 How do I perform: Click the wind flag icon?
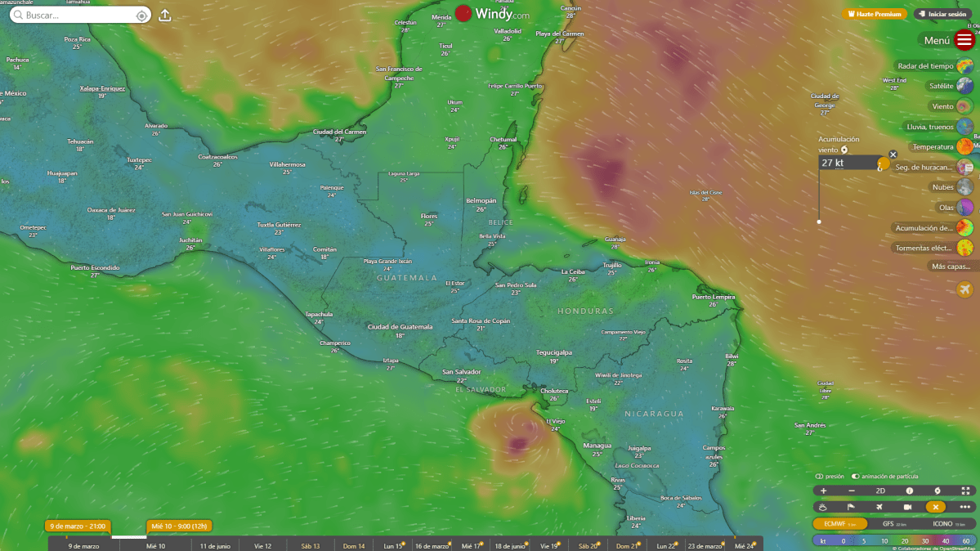(x=851, y=507)
